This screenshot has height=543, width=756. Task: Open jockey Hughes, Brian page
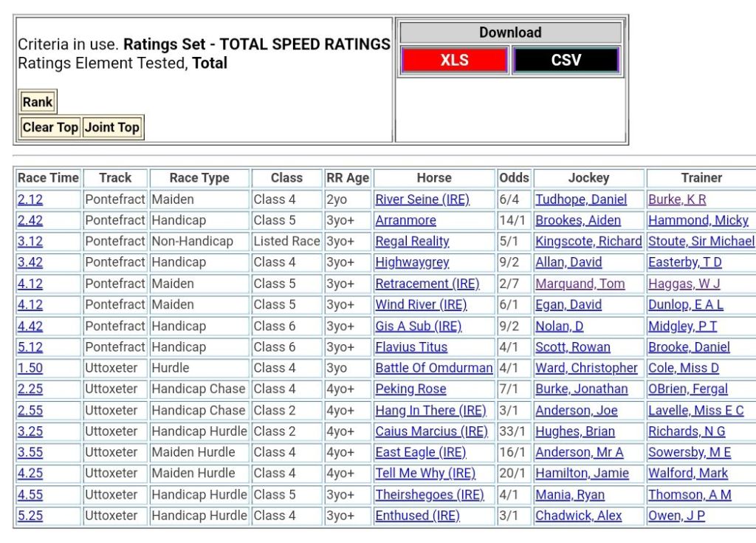coord(575,431)
